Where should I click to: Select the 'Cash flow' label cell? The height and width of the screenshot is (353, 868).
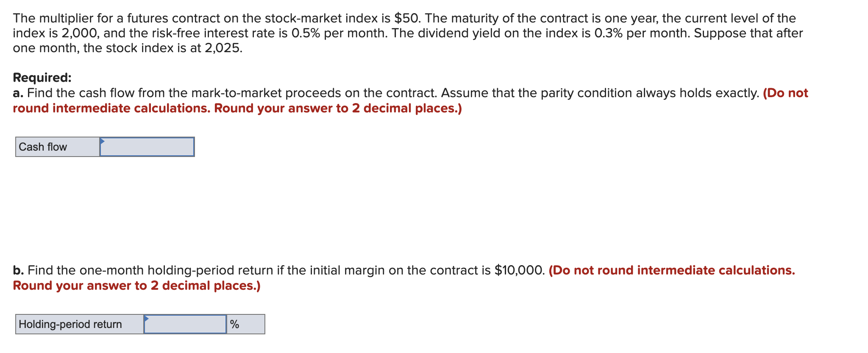pos(58,147)
